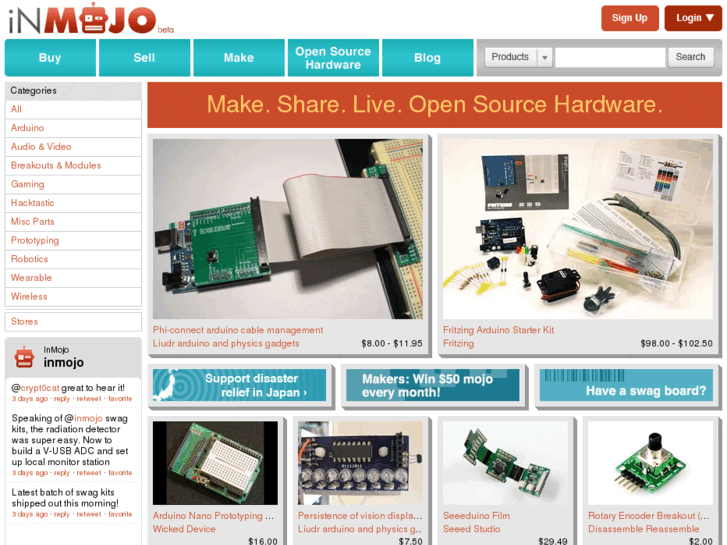Image resolution: width=727 pixels, height=545 pixels.
Task: Select the Robotics category
Action: pyautogui.click(x=73, y=259)
